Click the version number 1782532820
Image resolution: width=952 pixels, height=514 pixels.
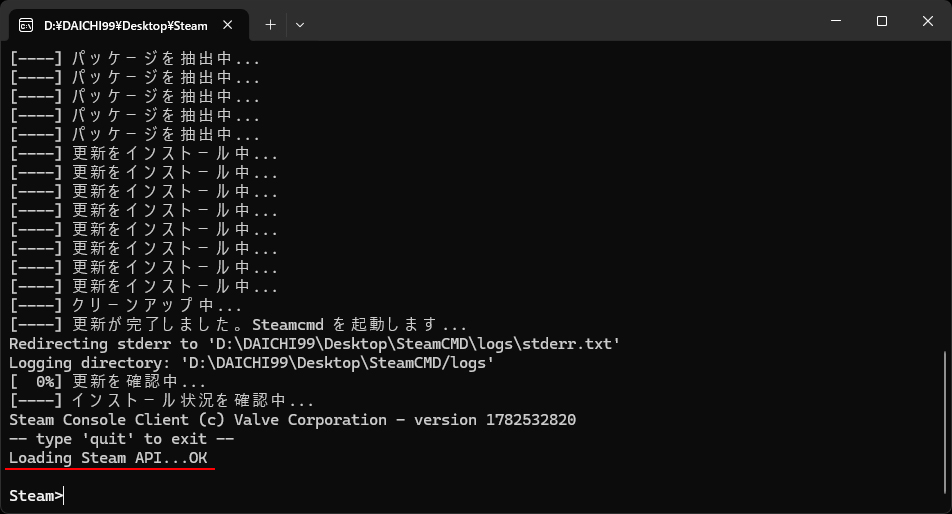(x=531, y=420)
